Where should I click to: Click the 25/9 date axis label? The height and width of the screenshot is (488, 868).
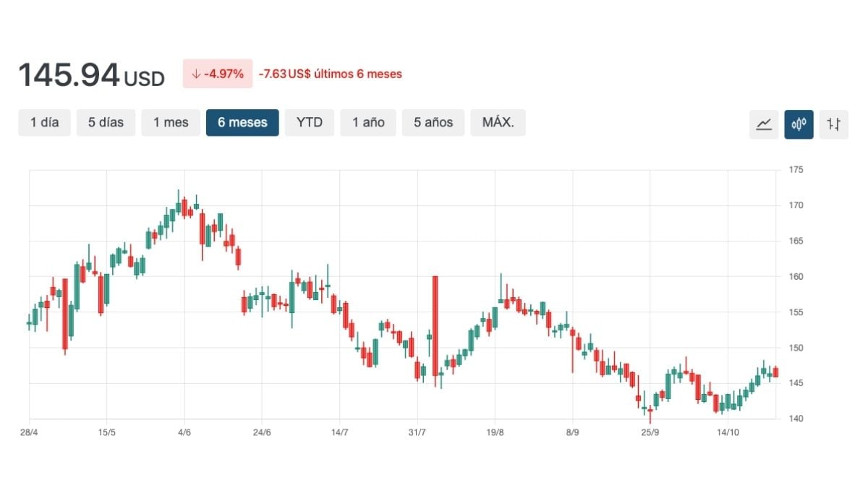click(x=650, y=432)
